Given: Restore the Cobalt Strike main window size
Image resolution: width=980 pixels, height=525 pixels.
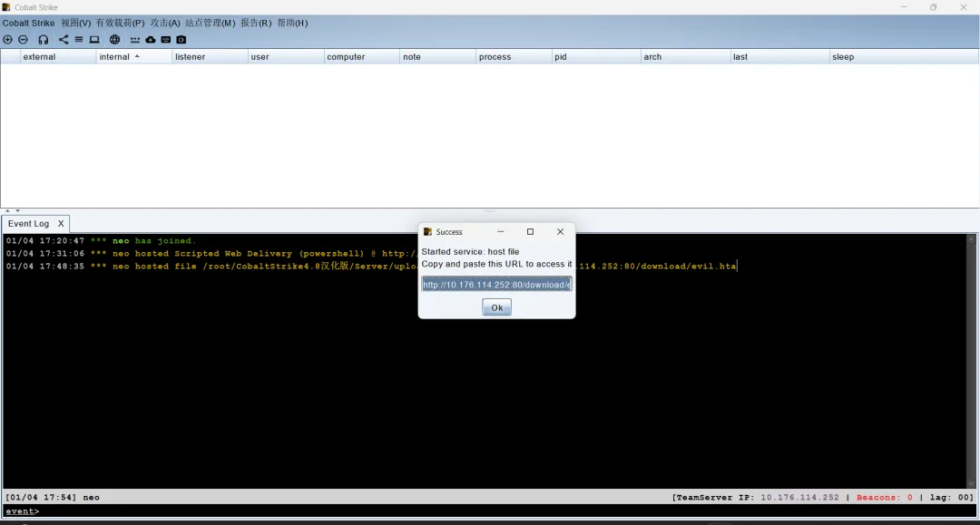Looking at the screenshot, I should (x=933, y=7).
